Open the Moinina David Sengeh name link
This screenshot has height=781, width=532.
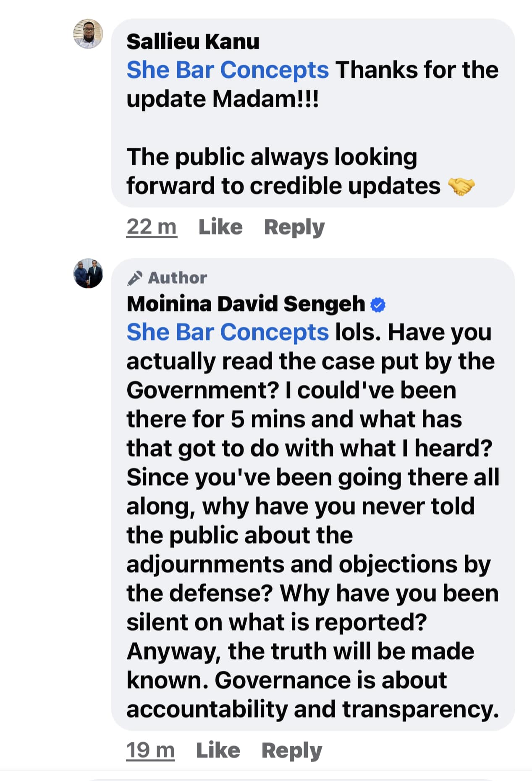click(246, 304)
